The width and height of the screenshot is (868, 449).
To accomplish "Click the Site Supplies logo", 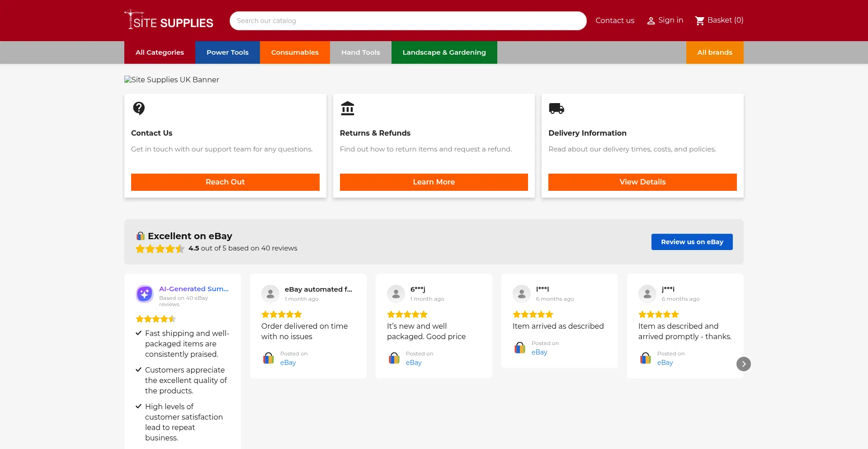I will point(169,20).
